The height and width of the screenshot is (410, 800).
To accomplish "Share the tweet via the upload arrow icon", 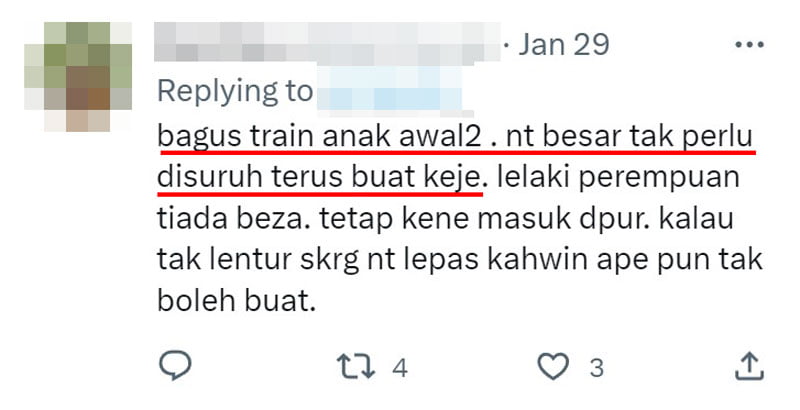I will coord(748,366).
